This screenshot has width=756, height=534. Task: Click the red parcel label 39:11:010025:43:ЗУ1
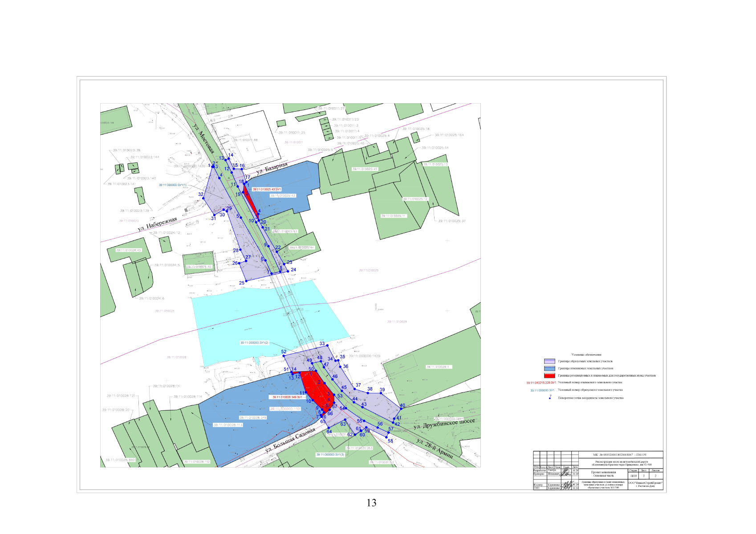(267, 189)
